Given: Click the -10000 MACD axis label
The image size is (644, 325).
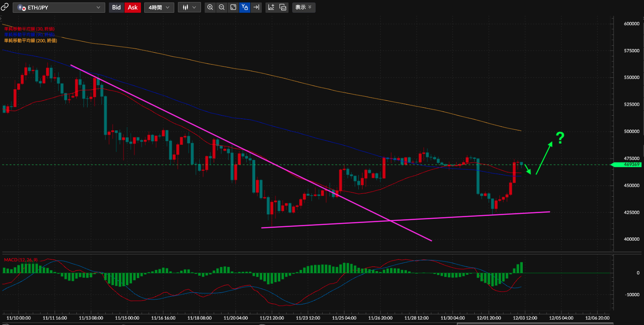Looking at the screenshot, I should tap(632, 295).
